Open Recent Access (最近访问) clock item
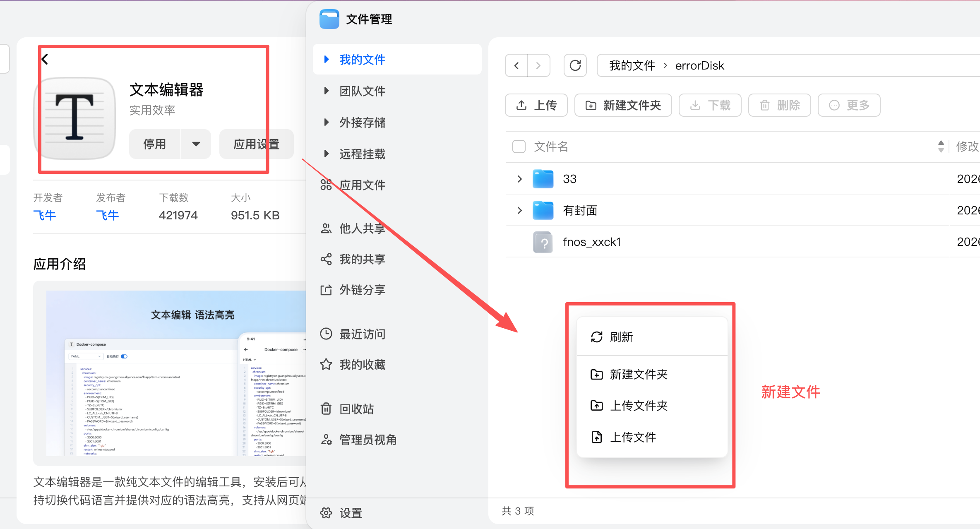Viewport: 980px width, 529px height. coord(362,334)
